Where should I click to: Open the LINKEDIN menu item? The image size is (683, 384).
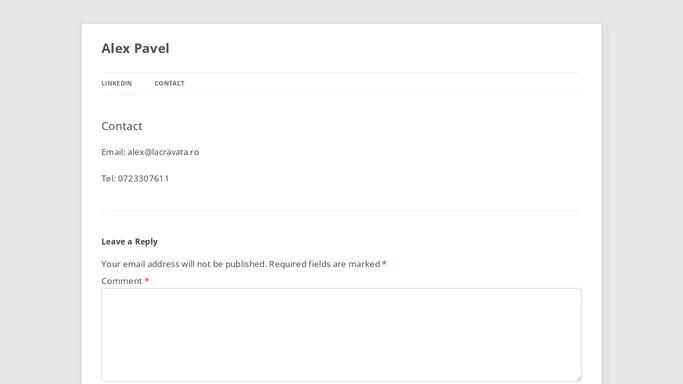[117, 83]
